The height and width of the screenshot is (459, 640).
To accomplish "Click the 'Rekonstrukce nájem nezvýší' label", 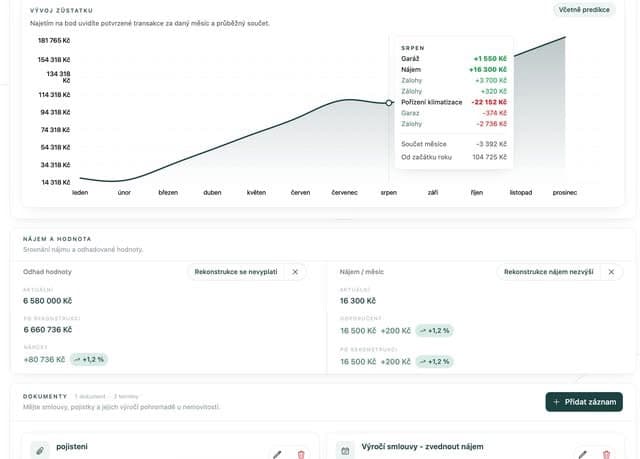I will click(x=549, y=272).
